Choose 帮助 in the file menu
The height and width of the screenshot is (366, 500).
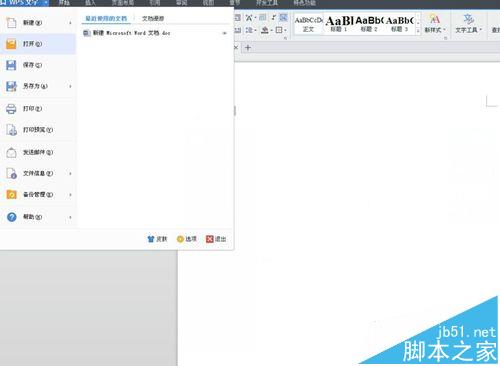pos(38,217)
